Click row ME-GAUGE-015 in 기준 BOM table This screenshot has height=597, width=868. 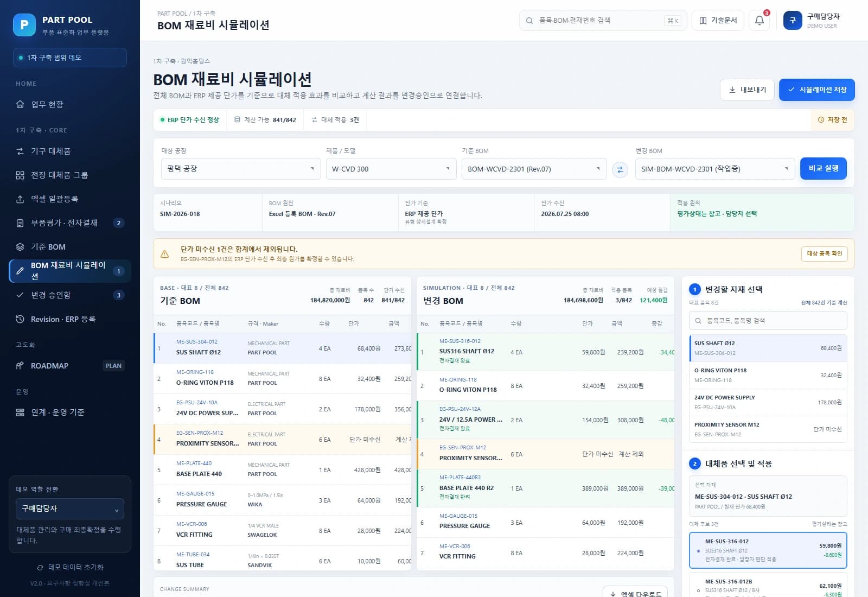point(282,500)
